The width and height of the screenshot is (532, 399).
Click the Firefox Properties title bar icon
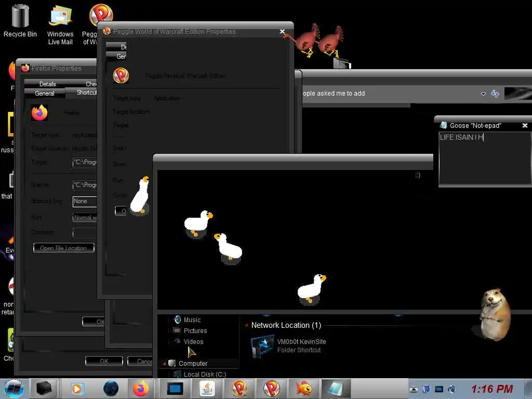pos(25,68)
